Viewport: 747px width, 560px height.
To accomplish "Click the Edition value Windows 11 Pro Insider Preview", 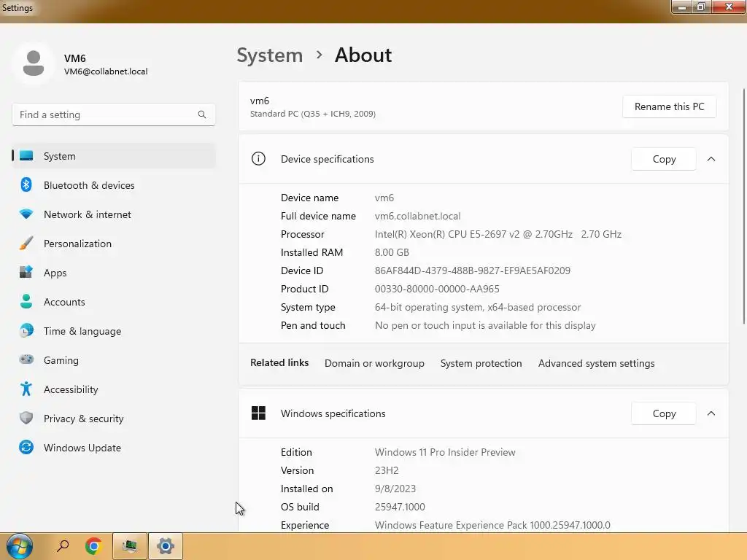I will tap(445, 452).
